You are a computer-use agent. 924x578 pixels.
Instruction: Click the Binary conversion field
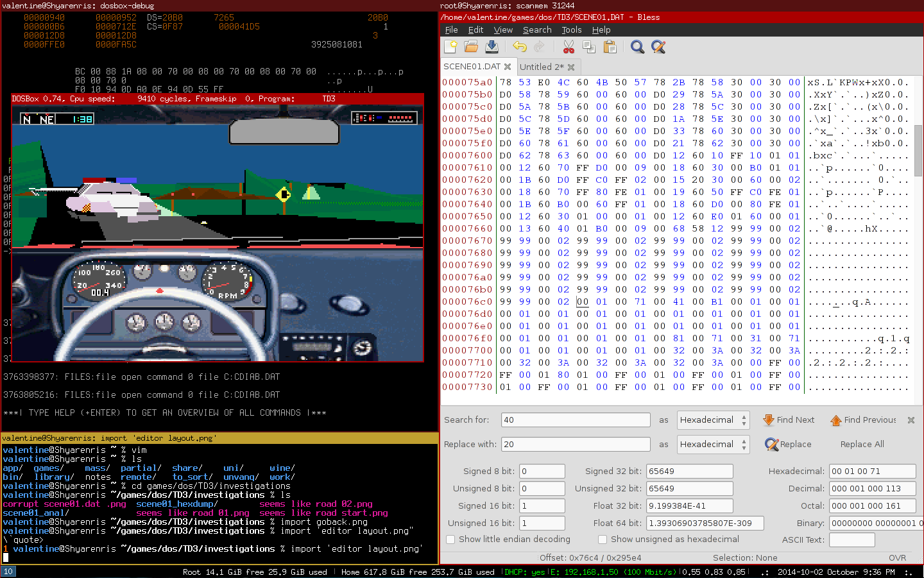click(876, 523)
